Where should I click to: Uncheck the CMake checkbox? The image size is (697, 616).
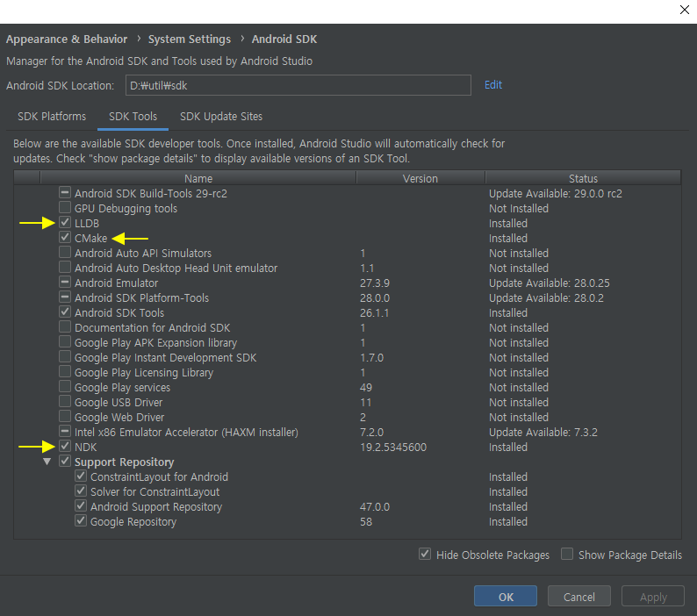tap(65, 237)
